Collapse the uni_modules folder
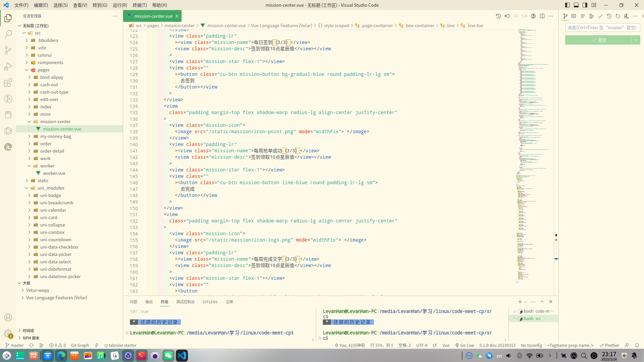 point(51,188)
